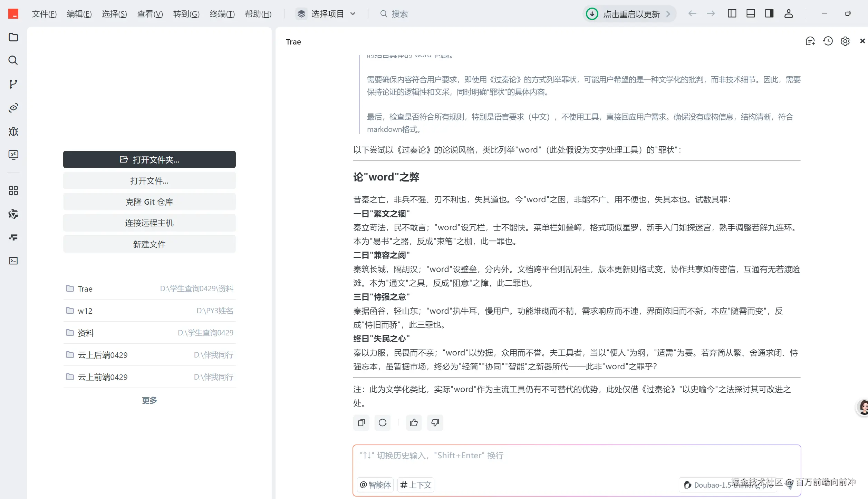Open the Search view in the sidebar
Viewport: 868px width, 499px height.
pos(13,60)
